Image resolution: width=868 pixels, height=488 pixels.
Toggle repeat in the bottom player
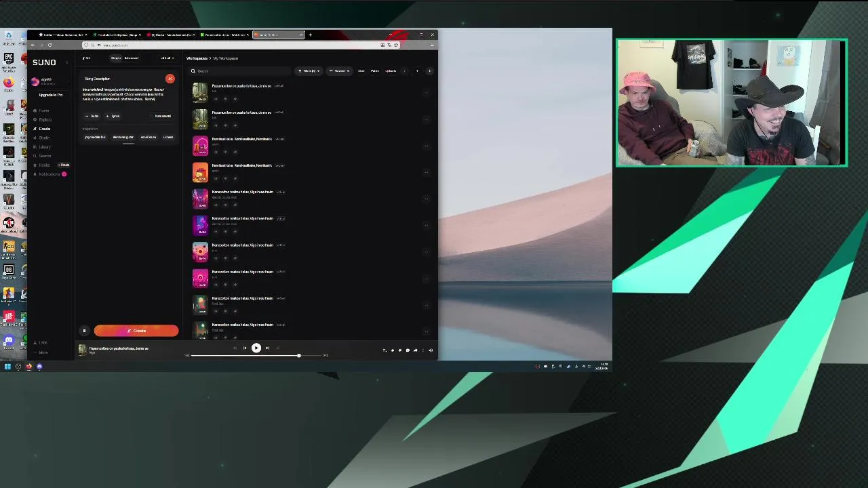coord(278,348)
